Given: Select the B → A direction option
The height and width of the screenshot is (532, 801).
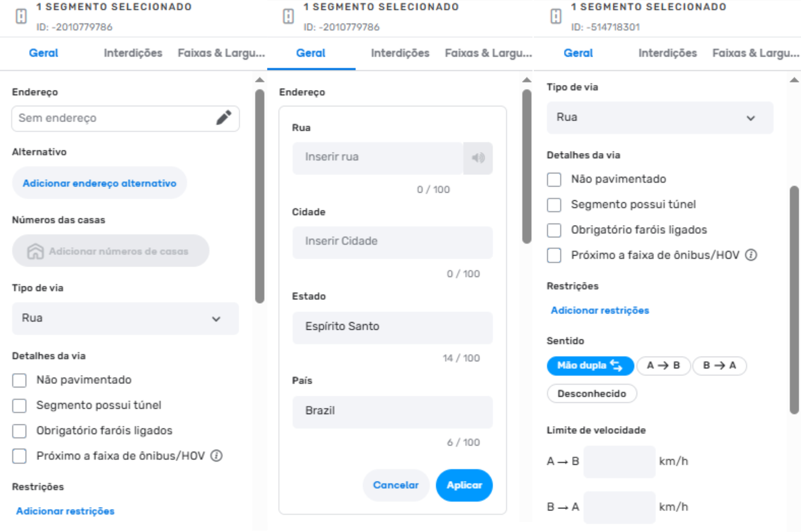Looking at the screenshot, I should coord(719,366).
